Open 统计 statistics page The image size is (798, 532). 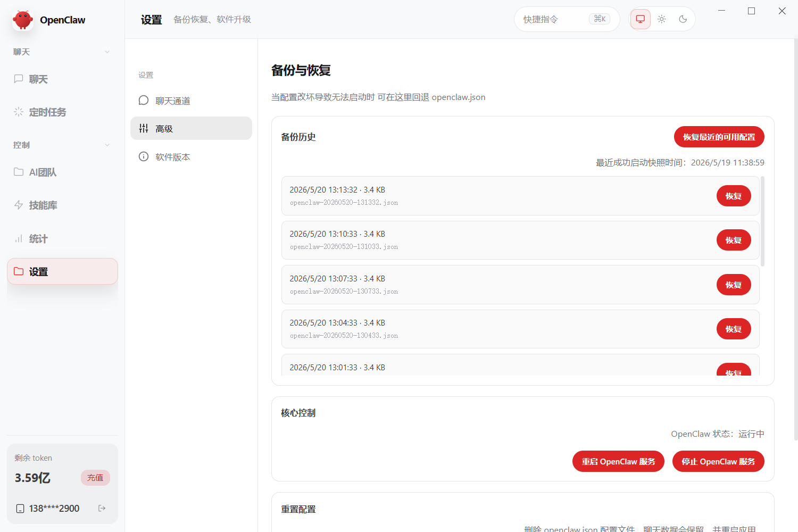[x=62, y=239]
